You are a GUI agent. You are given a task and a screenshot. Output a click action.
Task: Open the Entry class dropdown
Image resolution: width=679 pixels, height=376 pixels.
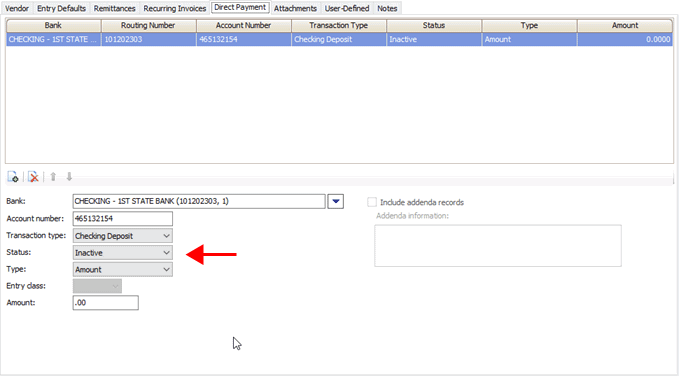(97, 286)
